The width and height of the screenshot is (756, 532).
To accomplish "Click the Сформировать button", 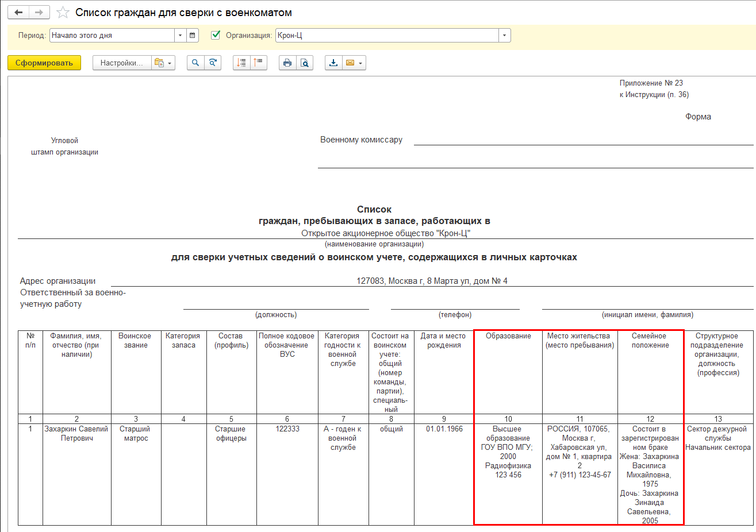I will click(44, 63).
